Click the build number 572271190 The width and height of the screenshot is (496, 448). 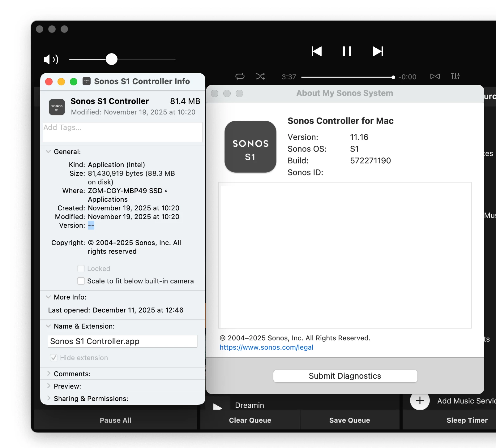coord(370,161)
